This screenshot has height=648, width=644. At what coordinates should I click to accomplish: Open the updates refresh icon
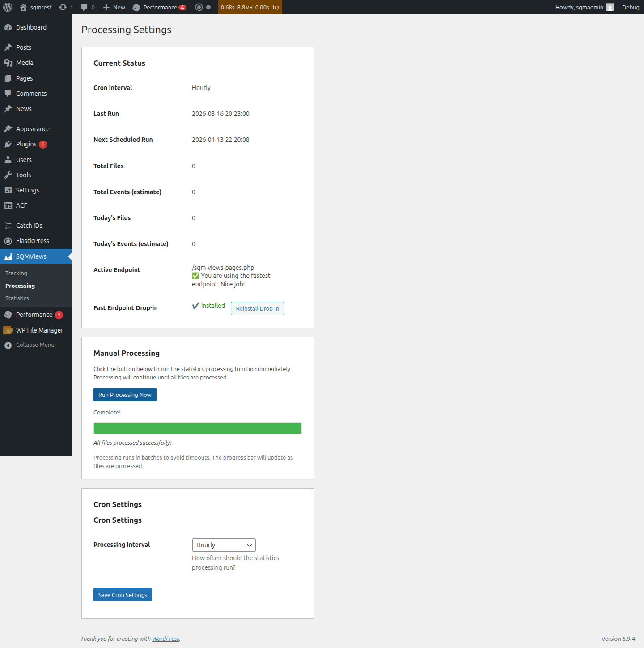pos(63,7)
